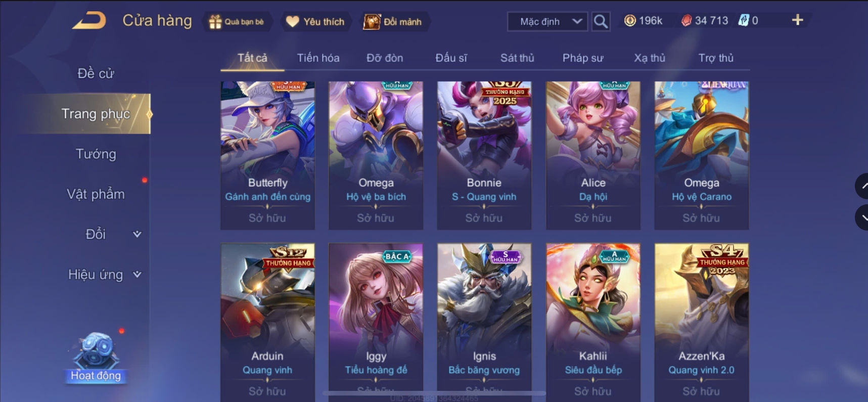This screenshot has height=402, width=868.
Task: Switch to the Tiến hóa tab
Action: [x=318, y=58]
